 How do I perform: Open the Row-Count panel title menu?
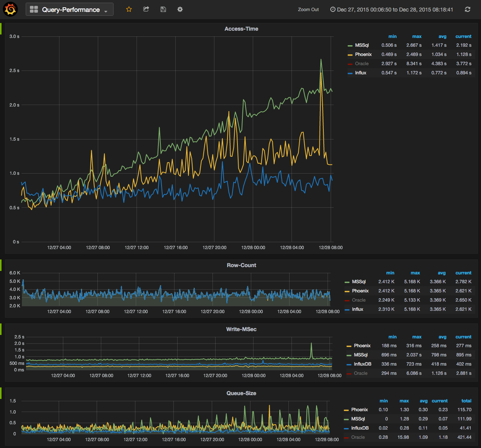coord(241,265)
